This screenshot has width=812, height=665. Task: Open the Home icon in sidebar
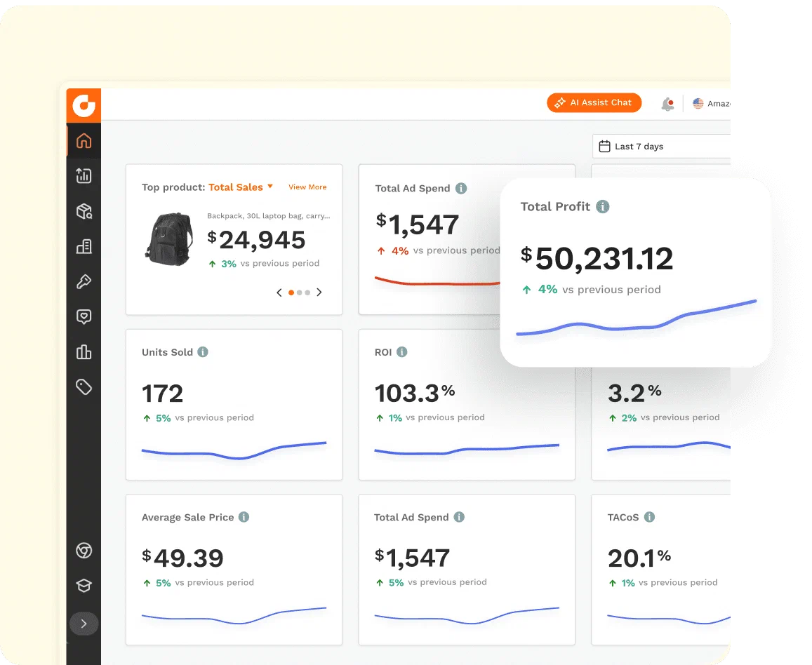pos(84,141)
